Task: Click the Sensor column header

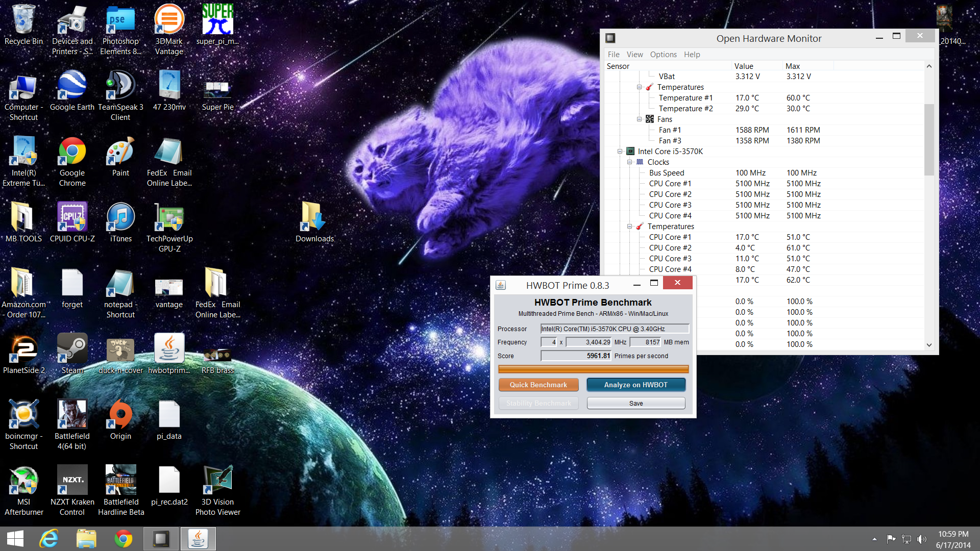Action: coord(668,66)
